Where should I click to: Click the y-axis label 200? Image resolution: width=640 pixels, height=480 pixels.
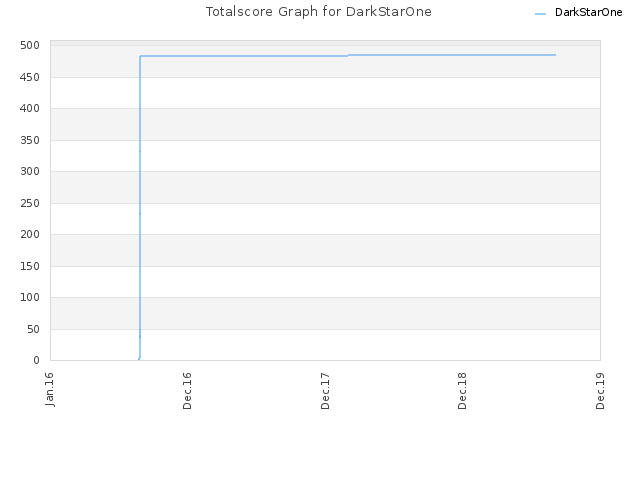pyautogui.click(x=30, y=234)
